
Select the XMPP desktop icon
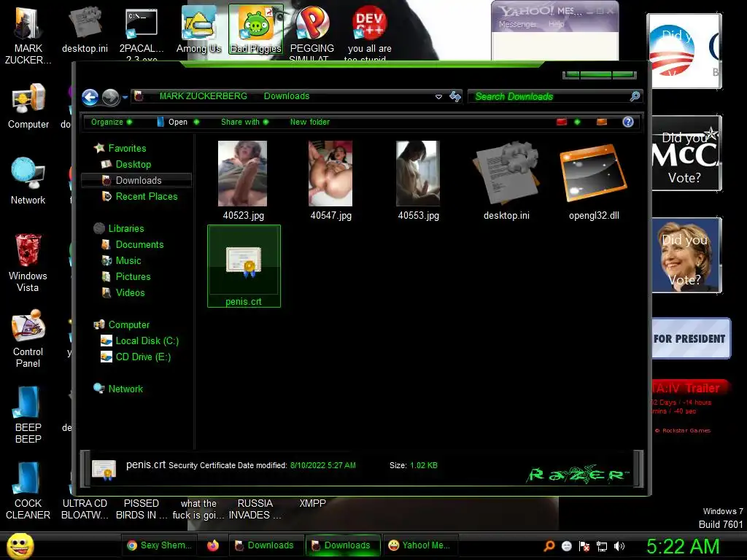tap(312, 503)
